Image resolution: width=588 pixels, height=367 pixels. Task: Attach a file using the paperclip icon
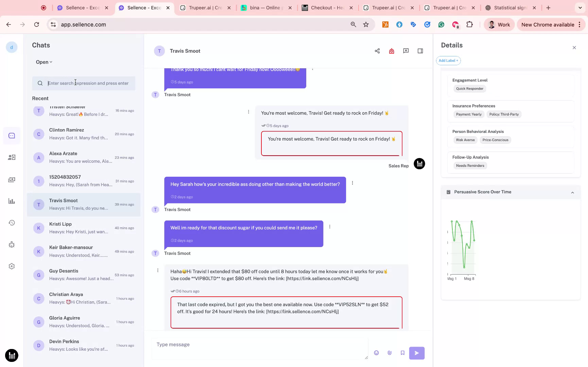pyautogui.click(x=390, y=353)
